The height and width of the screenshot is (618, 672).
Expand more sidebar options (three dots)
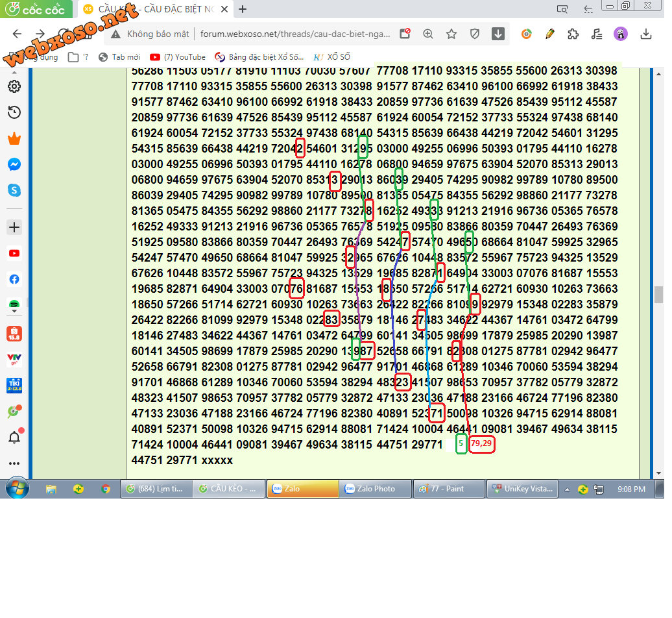pos(14,463)
